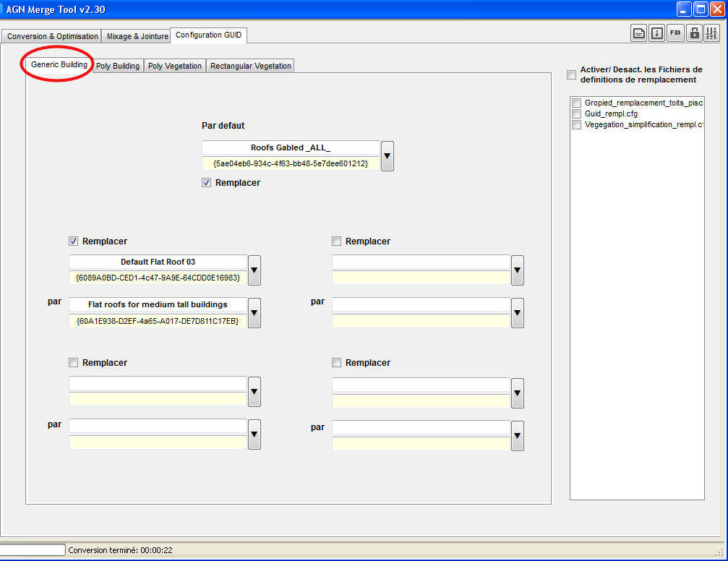
Task: Click the FS9 toolbar button
Action: (x=675, y=33)
